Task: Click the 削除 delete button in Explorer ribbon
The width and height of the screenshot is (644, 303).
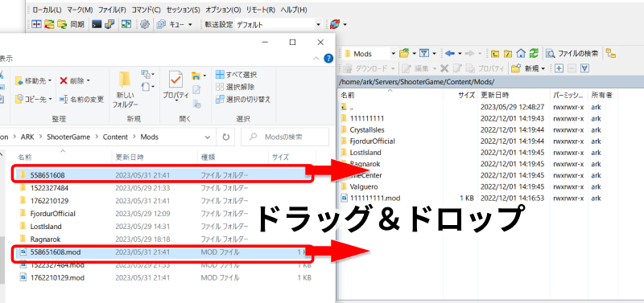Action: pyautogui.click(x=75, y=80)
